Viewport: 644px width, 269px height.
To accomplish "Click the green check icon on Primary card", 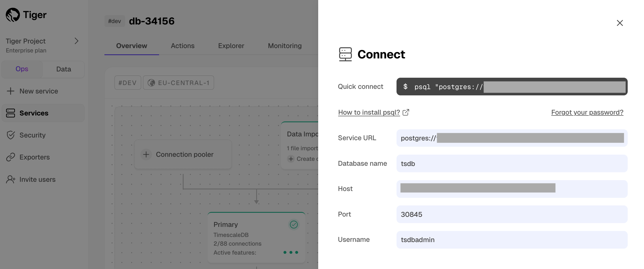I will tap(293, 224).
